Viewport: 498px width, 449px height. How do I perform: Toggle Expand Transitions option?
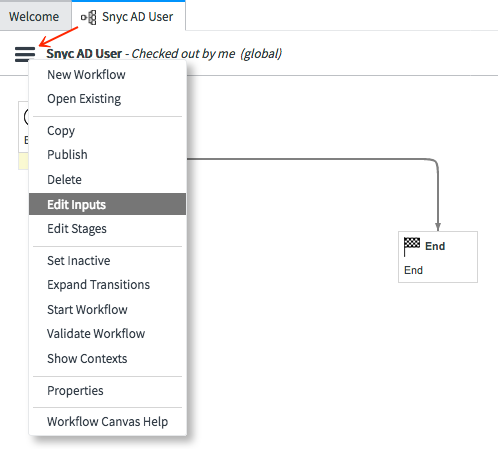tap(107, 285)
